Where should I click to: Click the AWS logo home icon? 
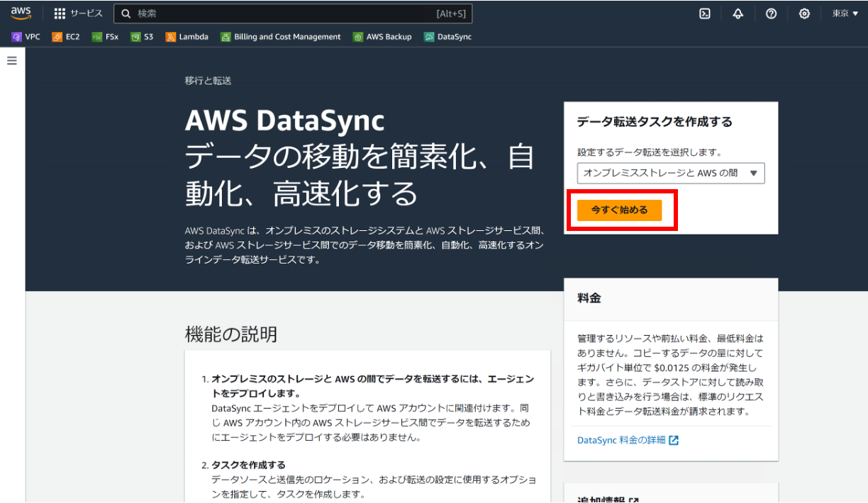[21, 13]
